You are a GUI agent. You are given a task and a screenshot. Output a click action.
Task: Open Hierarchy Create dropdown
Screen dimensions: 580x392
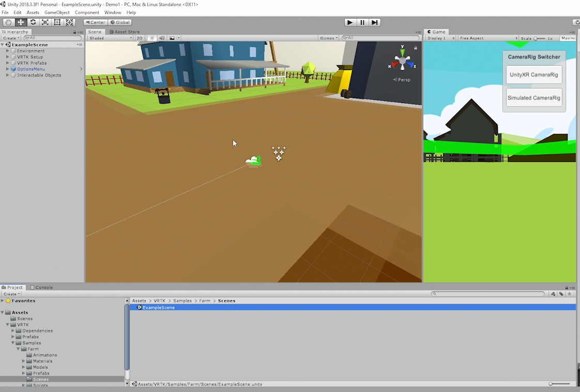(x=11, y=38)
